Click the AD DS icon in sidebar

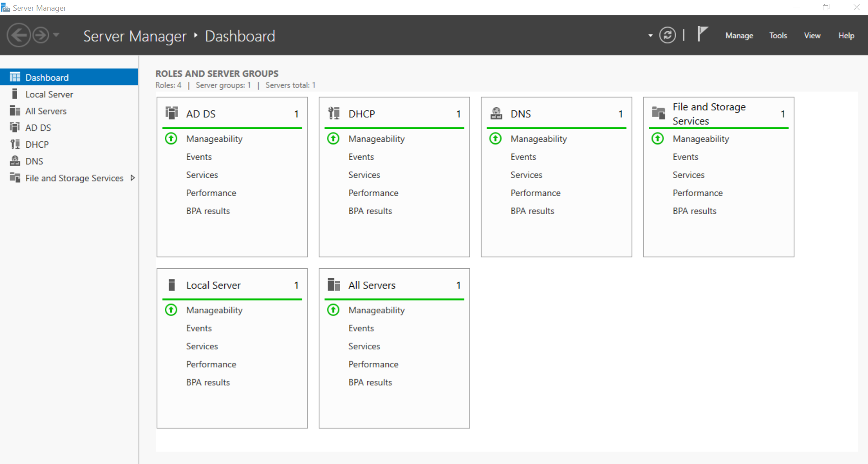(15, 127)
